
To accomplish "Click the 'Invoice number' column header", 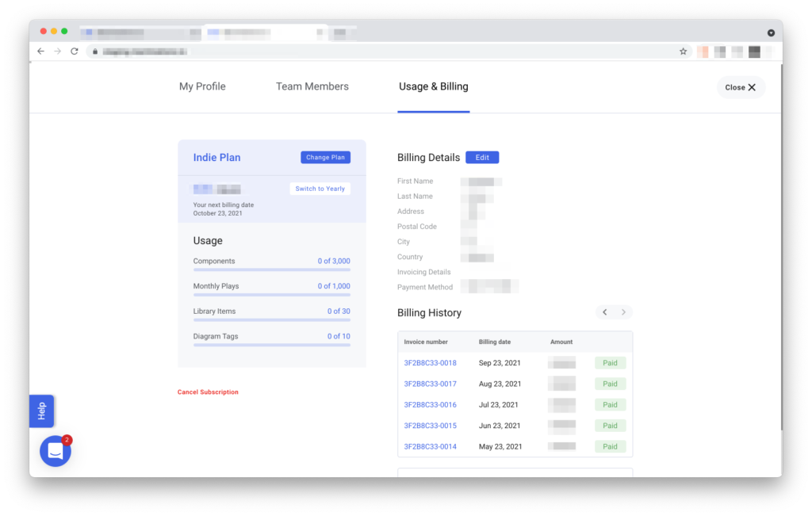I will tap(426, 342).
